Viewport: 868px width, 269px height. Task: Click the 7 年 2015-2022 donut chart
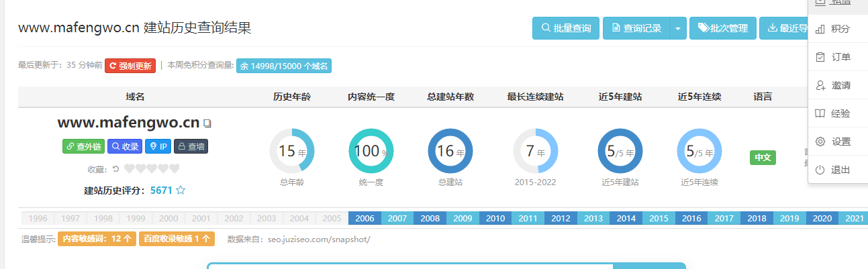536,151
